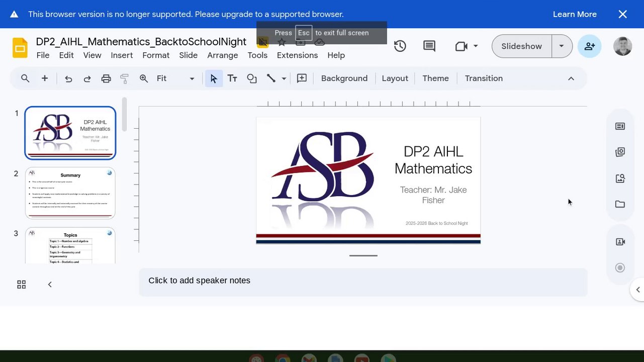This screenshot has height=362, width=644.
Task: Click the speaker notes field
Action: point(363,282)
